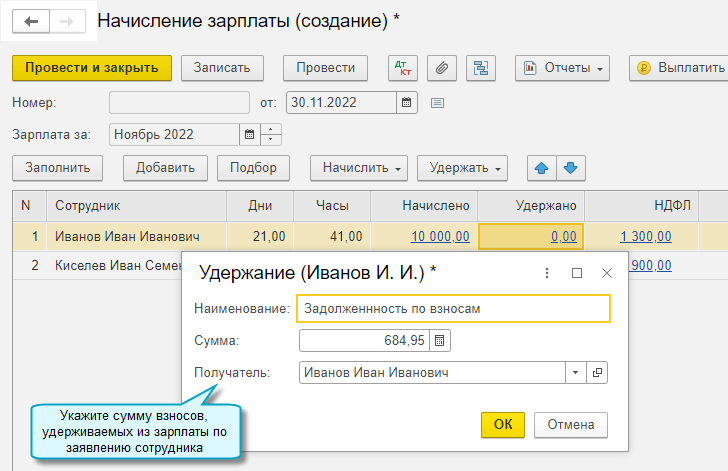Open the dialog's three-dot more menu
Viewport: 728px width, 471px height.
[547, 272]
